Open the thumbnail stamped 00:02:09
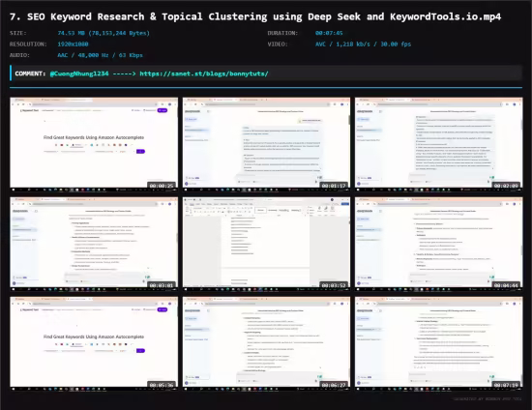 tap(439, 144)
